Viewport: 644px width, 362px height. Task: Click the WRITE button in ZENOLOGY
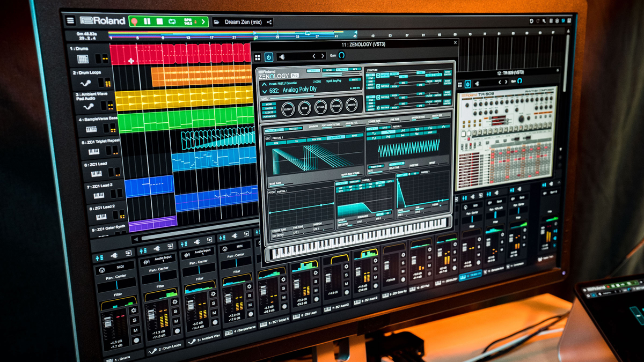[355, 79]
